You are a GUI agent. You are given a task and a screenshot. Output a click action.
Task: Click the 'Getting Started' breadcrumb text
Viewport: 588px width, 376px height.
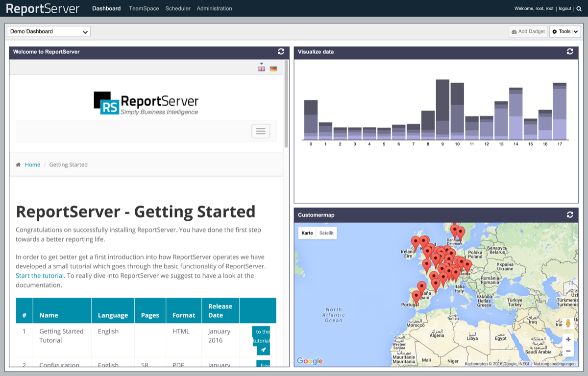coord(69,164)
